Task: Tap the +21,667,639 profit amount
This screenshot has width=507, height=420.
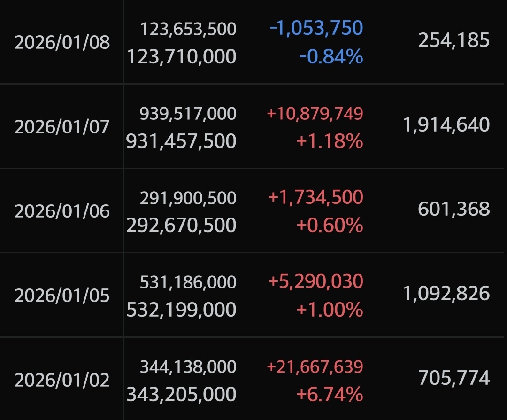Action: tap(315, 366)
